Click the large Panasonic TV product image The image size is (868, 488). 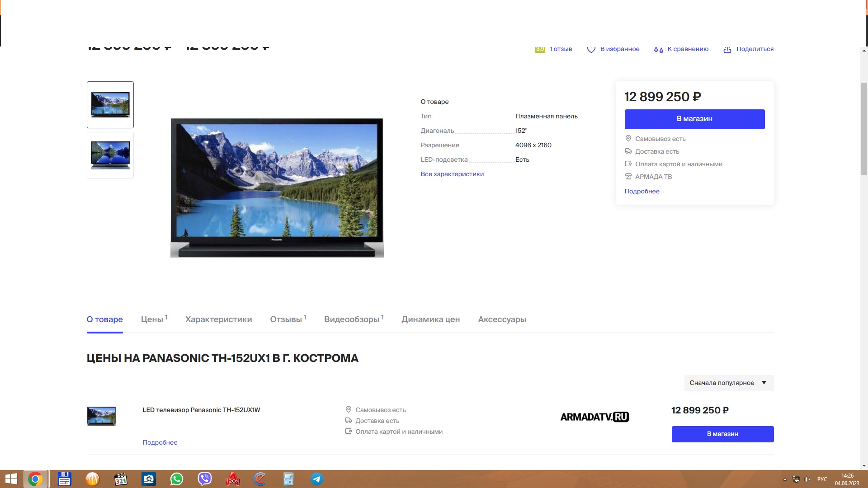click(277, 188)
